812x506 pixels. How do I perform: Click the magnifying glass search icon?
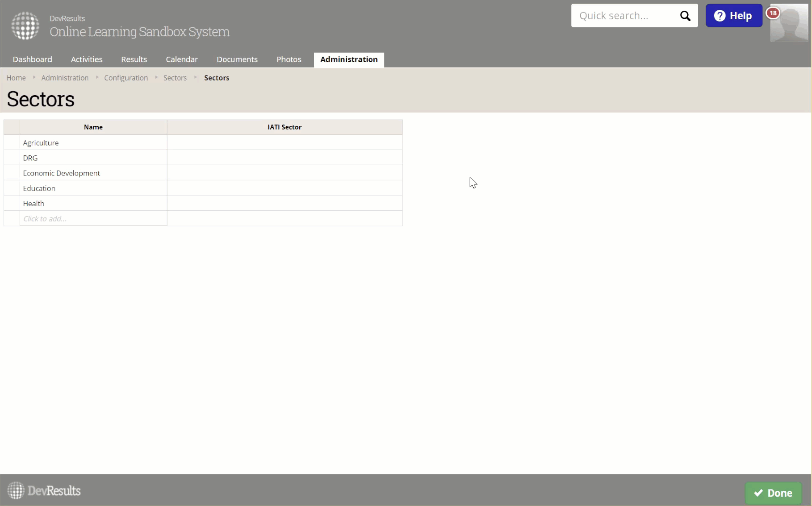click(x=685, y=16)
